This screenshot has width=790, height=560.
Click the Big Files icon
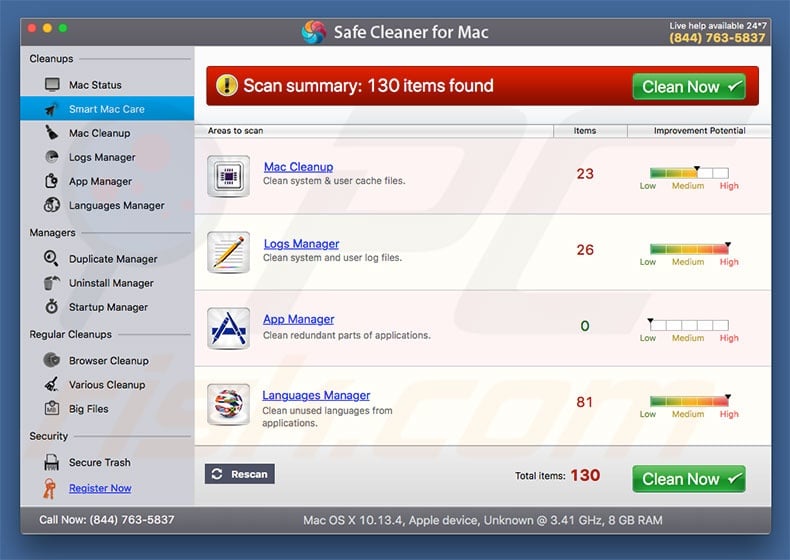51,408
